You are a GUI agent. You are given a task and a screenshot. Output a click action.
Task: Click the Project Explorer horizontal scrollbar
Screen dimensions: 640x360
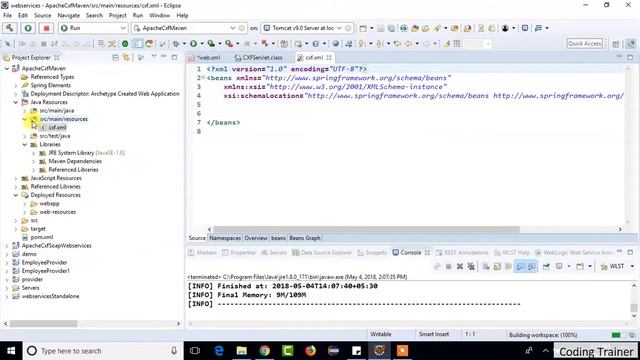point(43,324)
